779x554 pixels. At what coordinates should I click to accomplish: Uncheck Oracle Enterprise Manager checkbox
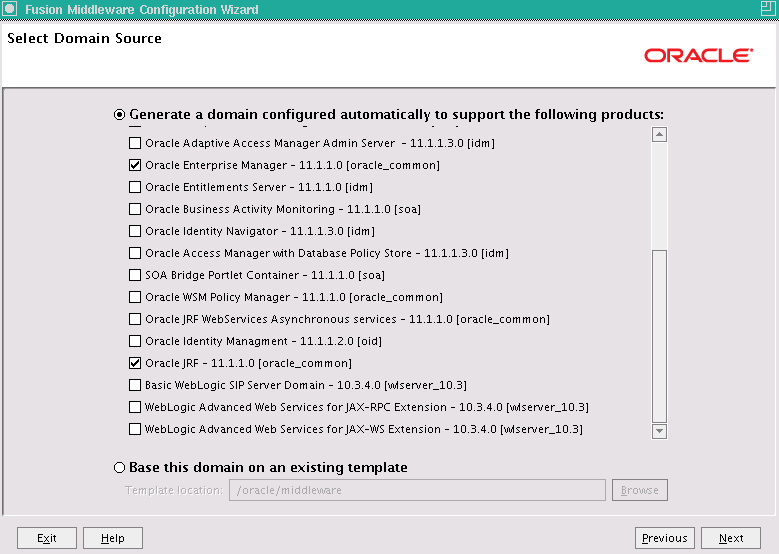135,165
